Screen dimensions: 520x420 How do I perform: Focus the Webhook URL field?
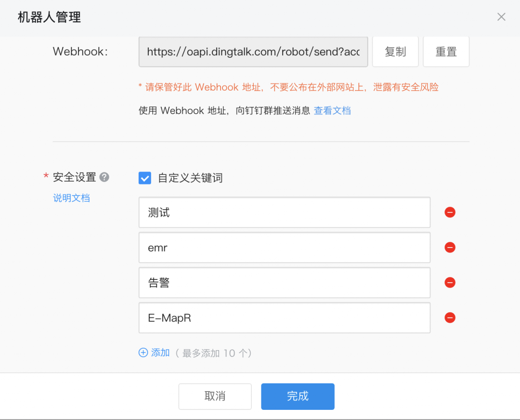[x=253, y=52]
